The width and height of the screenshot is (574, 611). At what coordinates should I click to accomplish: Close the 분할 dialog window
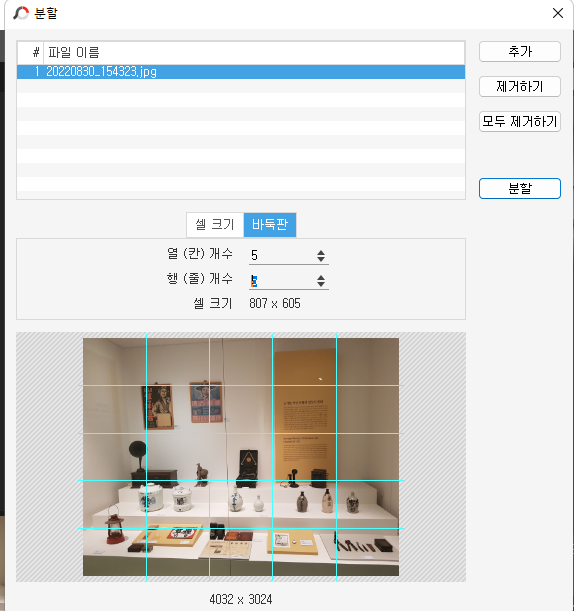point(558,13)
